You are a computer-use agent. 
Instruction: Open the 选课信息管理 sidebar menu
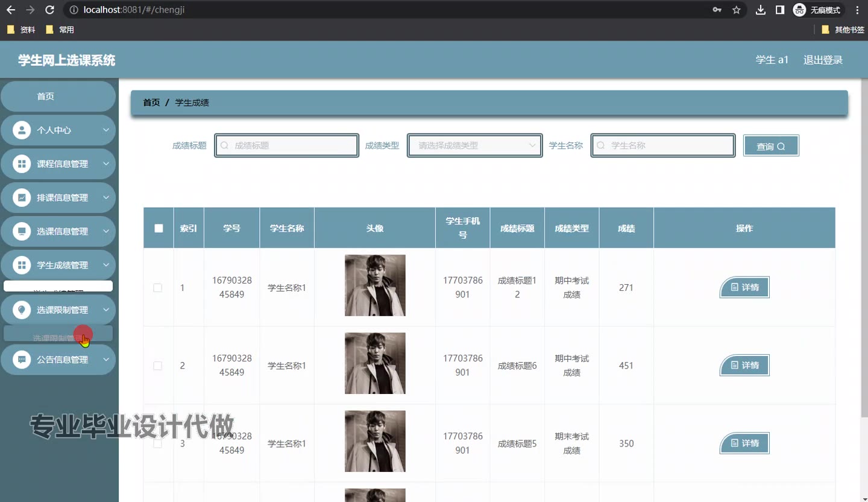pos(58,231)
